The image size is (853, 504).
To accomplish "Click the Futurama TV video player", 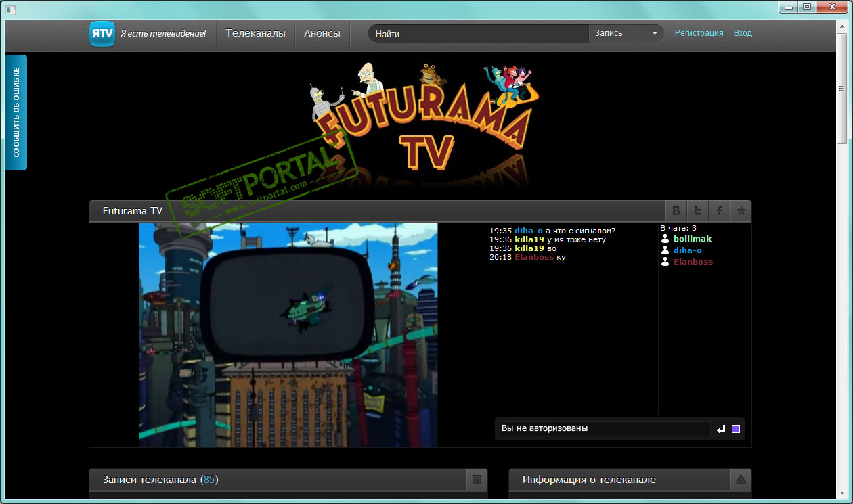I will pyautogui.click(x=288, y=335).
